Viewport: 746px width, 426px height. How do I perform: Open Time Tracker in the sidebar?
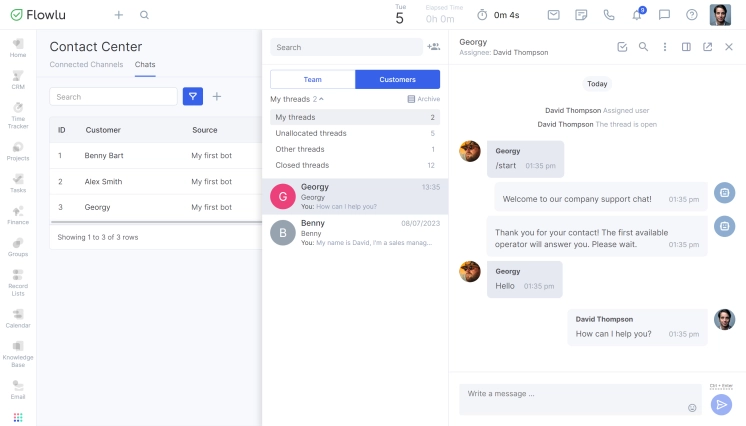[18, 115]
